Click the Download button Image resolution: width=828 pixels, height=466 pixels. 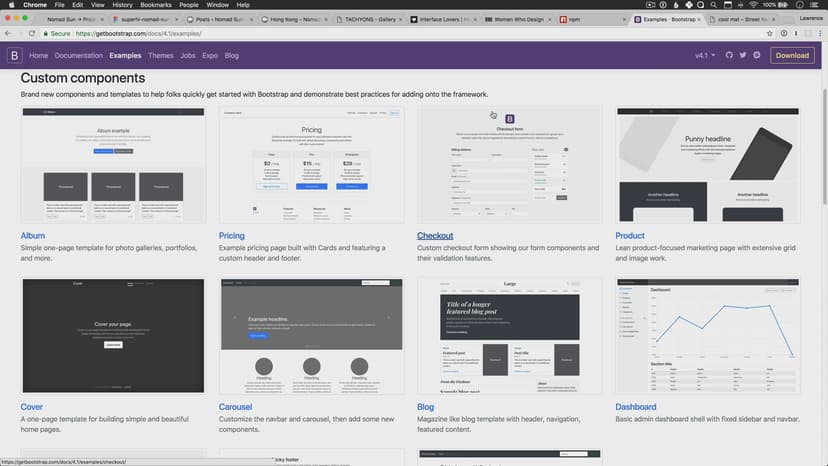coord(792,55)
